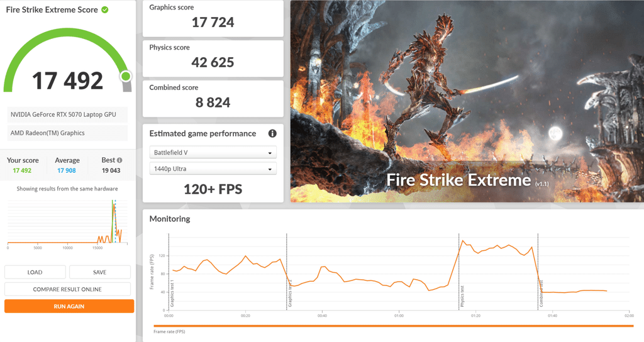Click 'Showing results from the same hardware' text
Viewport: 644px width, 342px height.
67,189
